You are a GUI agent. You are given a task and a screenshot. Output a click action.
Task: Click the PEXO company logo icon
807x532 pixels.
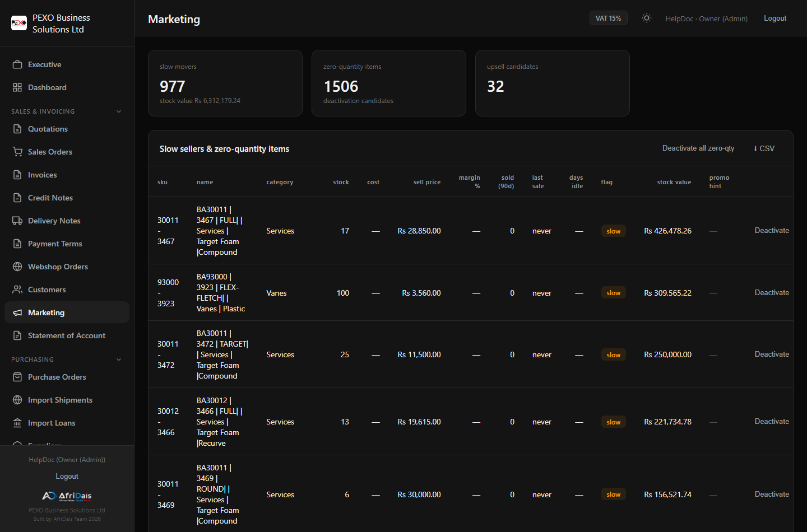click(19, 23)
